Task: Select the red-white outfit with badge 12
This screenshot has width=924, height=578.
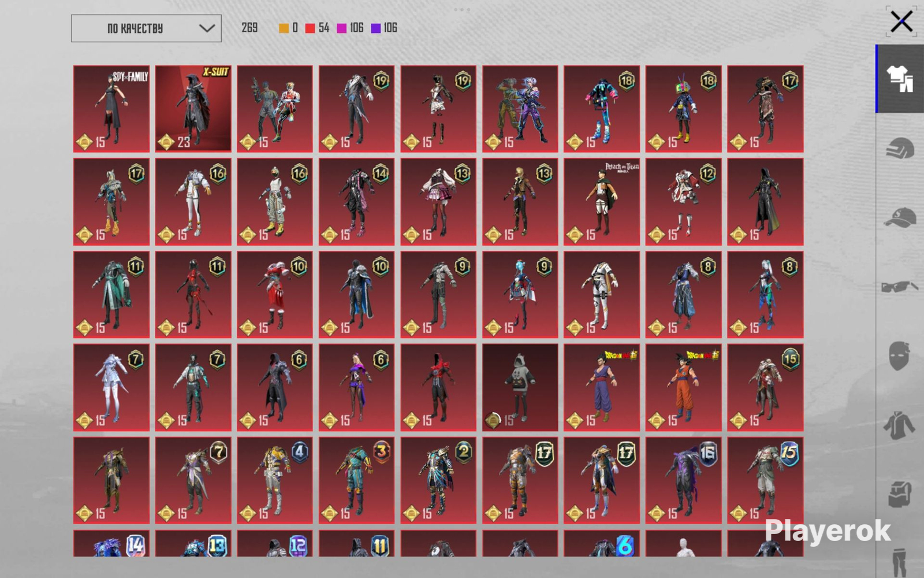Action: click(x=684, y=202)
